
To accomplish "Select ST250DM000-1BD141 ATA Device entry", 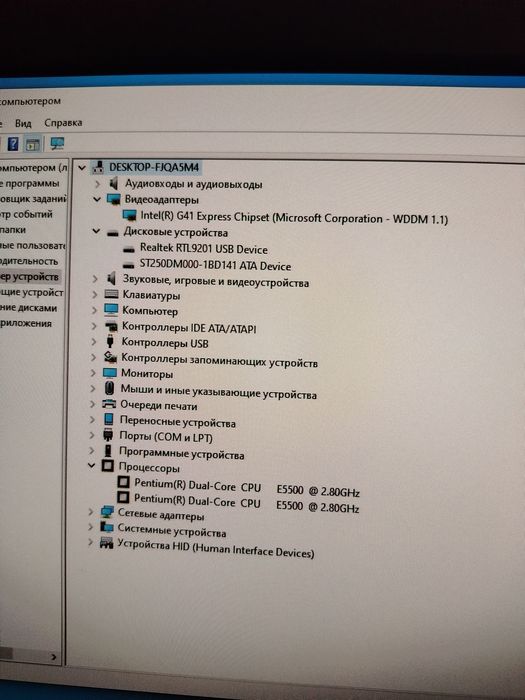I will (215, 265).
